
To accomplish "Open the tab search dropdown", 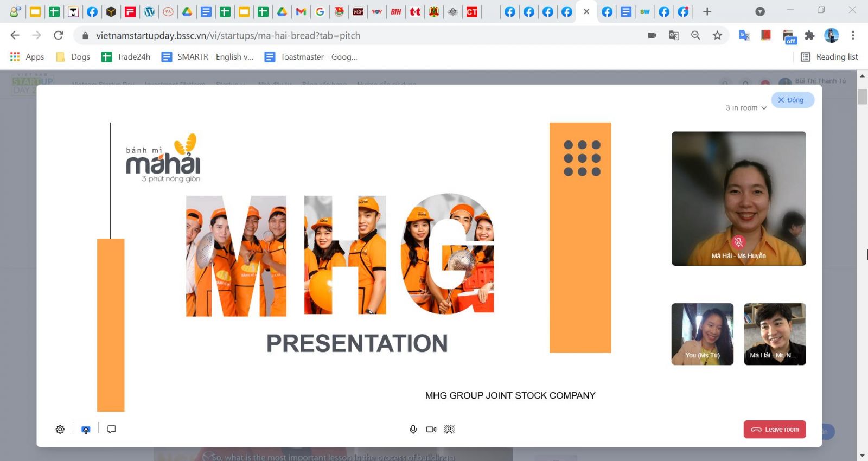I will coord(760,11).
